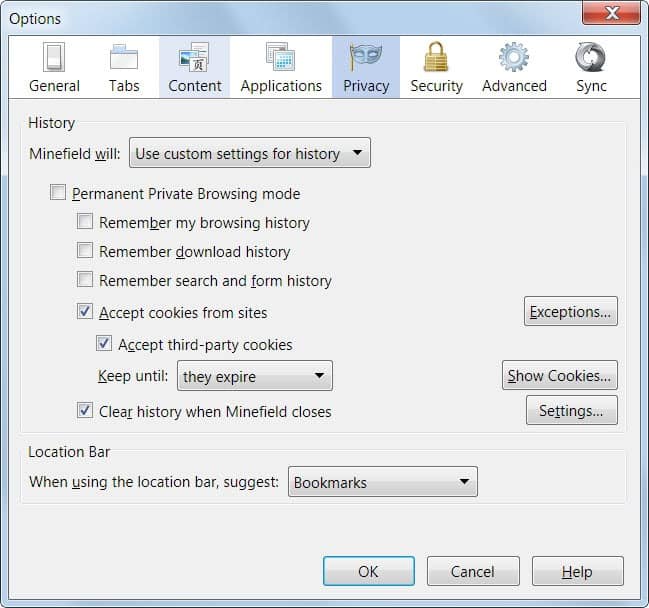Click the Sync arrows icon
649x608 pixels.
(590, 57)
